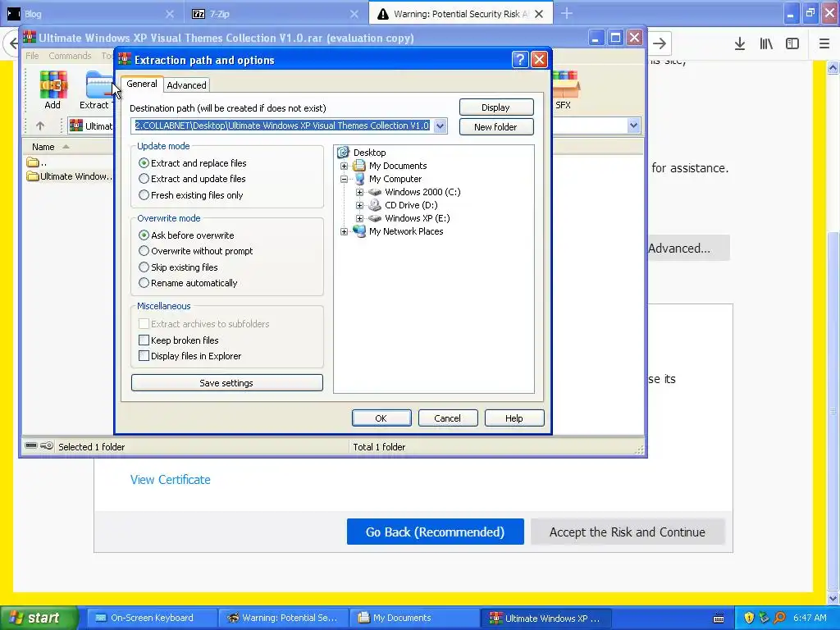Switch to My Documents taskbar button

(413, 618)
